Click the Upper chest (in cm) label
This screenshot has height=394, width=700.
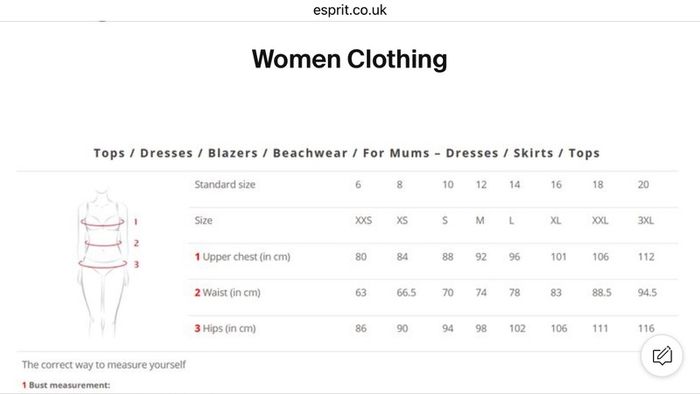[x=242, y=257]
